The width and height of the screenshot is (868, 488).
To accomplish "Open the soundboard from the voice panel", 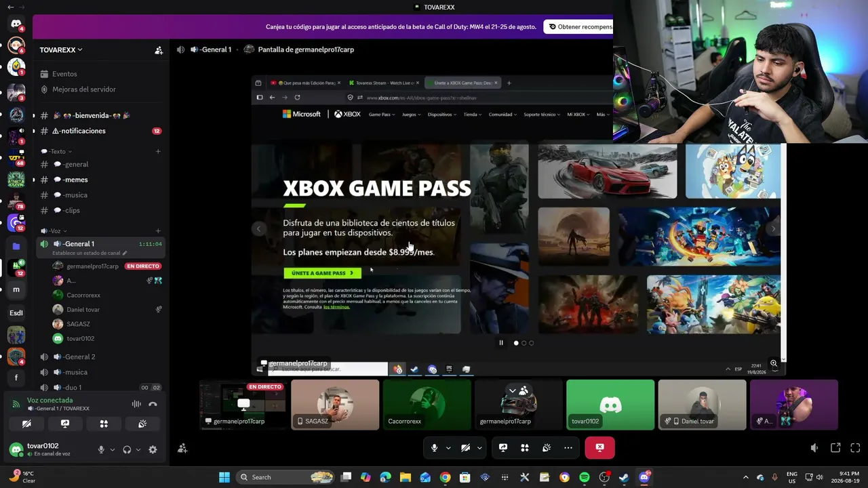I will coord(142,424).
